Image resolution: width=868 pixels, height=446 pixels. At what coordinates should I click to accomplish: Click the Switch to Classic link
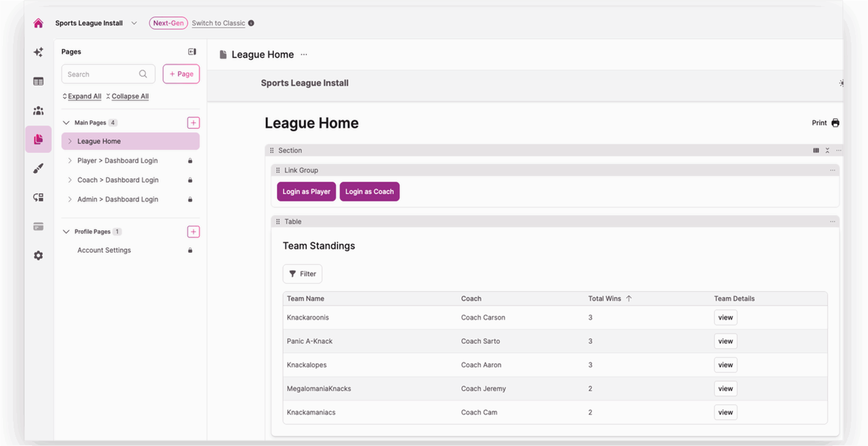[x=218, y=23]
